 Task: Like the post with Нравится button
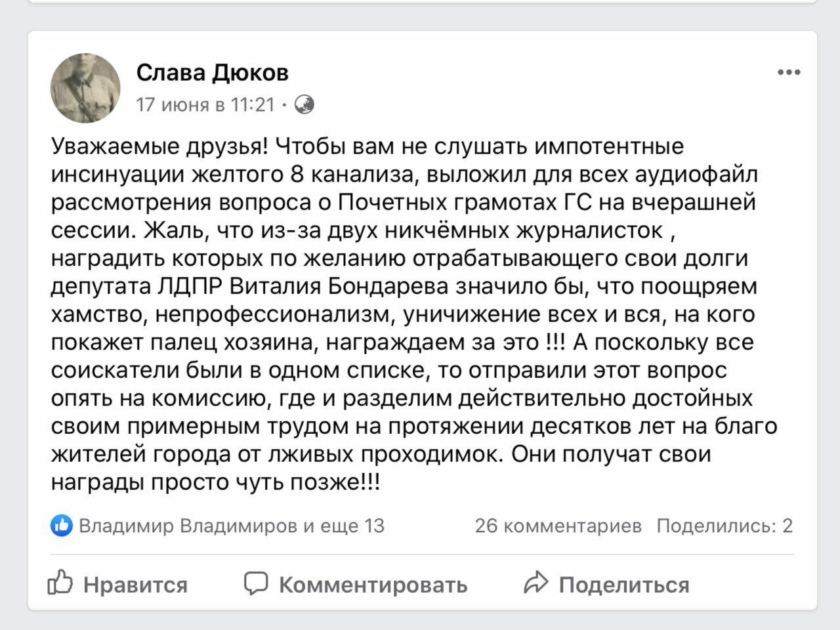(118, 583)
